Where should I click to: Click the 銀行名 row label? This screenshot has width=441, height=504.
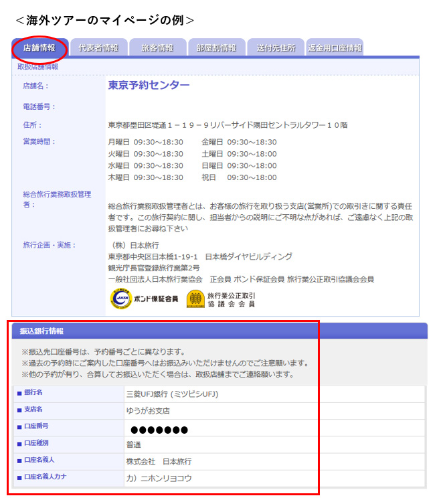tap(33, 392)
